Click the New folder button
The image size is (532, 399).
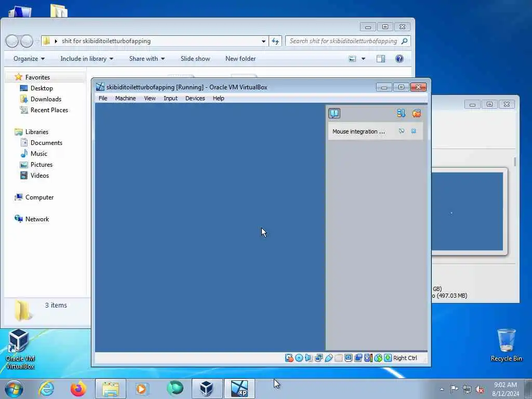coord(241,59)
